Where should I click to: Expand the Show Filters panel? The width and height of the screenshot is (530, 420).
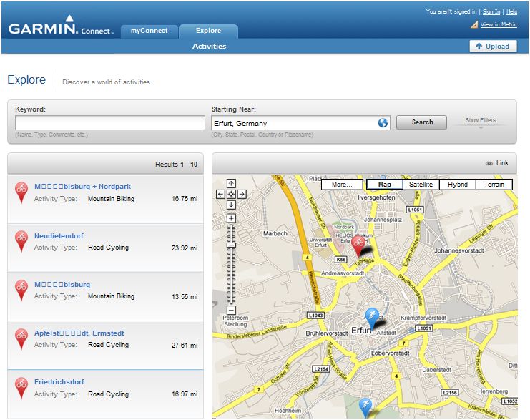coord(480,121)
